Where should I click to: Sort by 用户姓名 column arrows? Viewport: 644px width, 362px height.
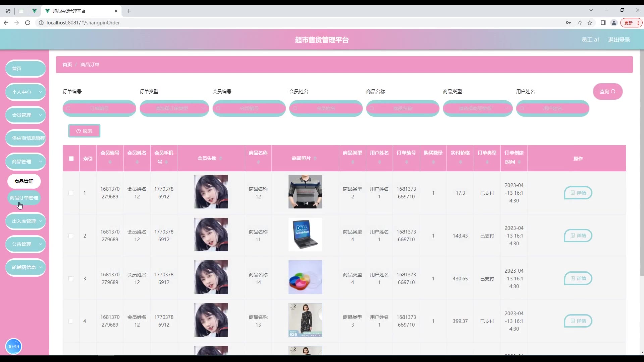379,162
